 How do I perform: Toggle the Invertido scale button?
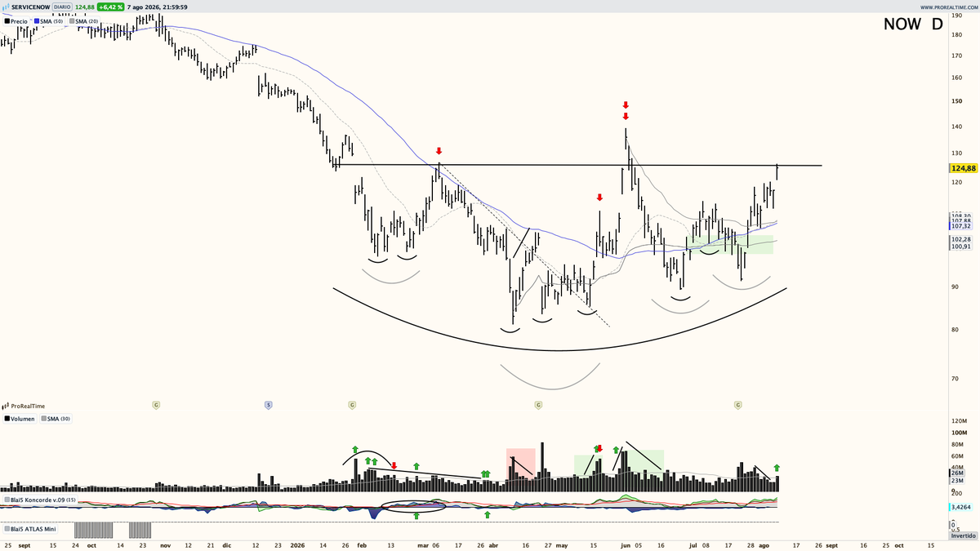[962, 535]
